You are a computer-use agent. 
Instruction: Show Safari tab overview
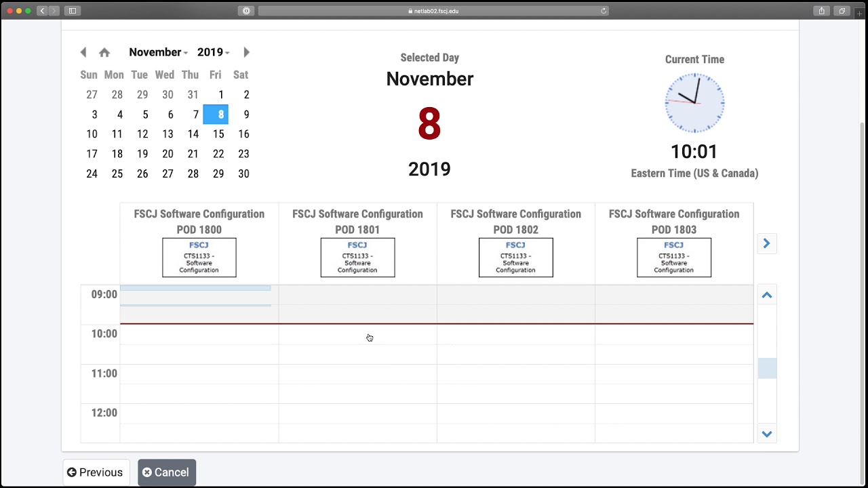pos(842,11)
